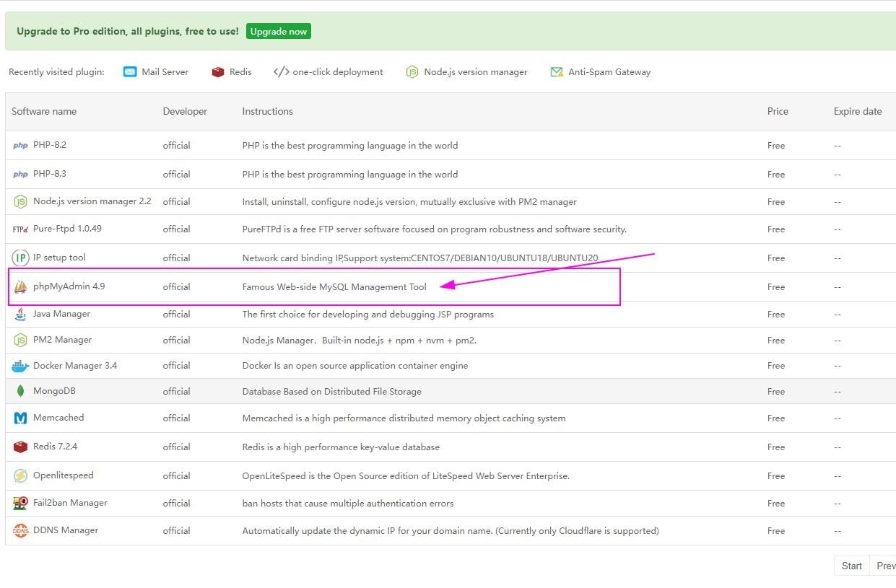Select the Docker Manager whale icon
The height and width of the screenshot is (588, 896).
(20, 366)
